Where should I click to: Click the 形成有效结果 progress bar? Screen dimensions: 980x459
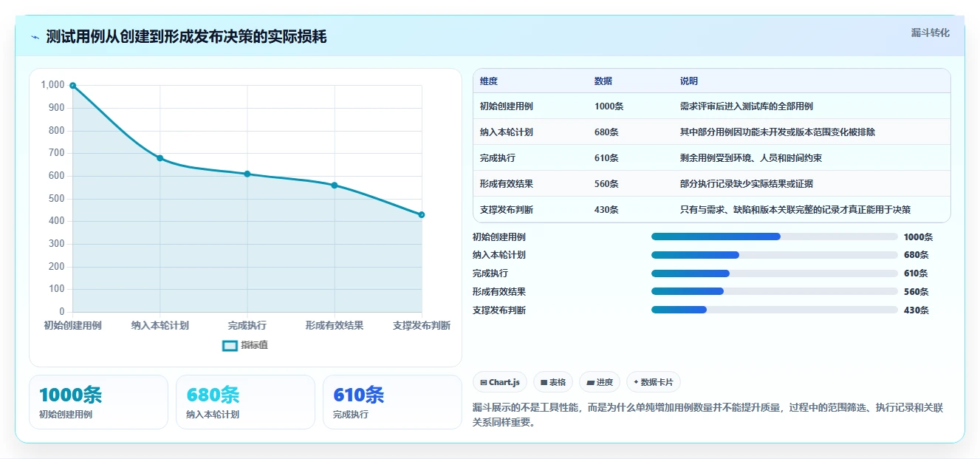(x=775, y=292)
